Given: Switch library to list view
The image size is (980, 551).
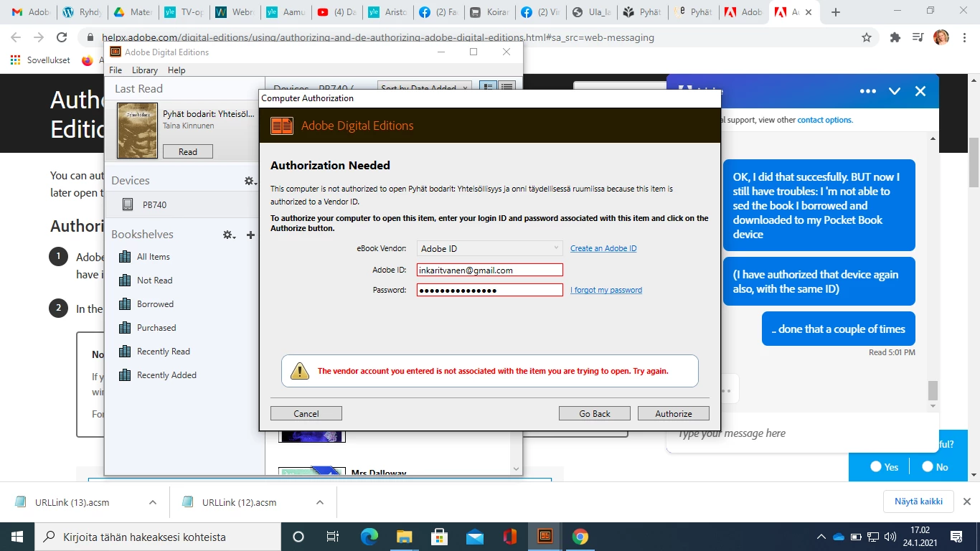Looking at the screenshot, I should (x=507, y=88).
